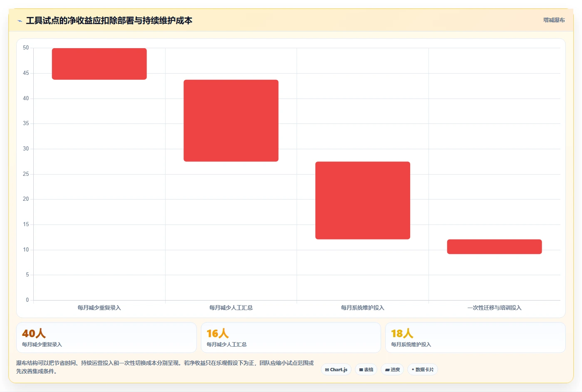
Task: Click the y-axis value 25
Action: coord(26,174)
